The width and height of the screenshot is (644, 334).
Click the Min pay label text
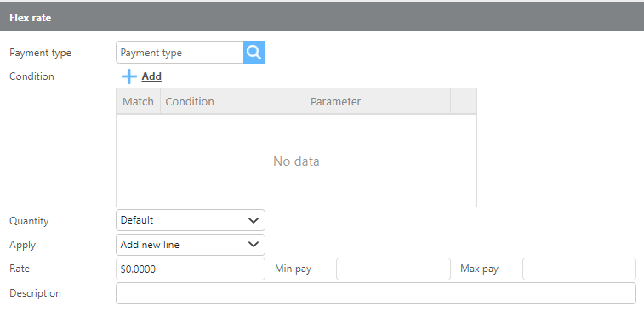tap(294, 269)
